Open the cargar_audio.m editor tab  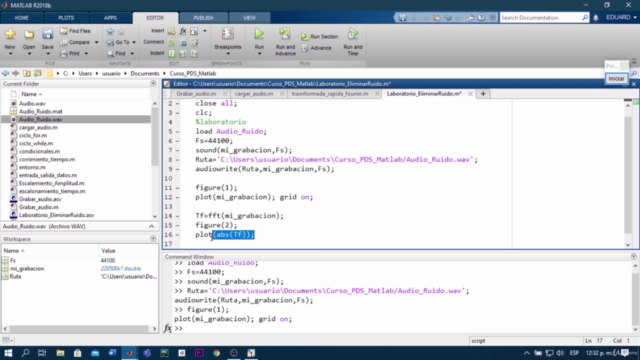coord(254,94)
